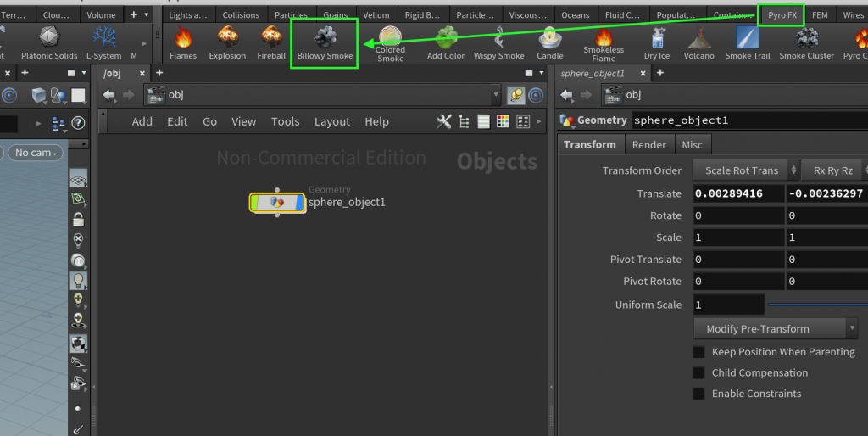The image size is (868, 436).
Task: Click the Billowy Smoke shelf tool
Action: pyautogui.click(x=325, y=42)
